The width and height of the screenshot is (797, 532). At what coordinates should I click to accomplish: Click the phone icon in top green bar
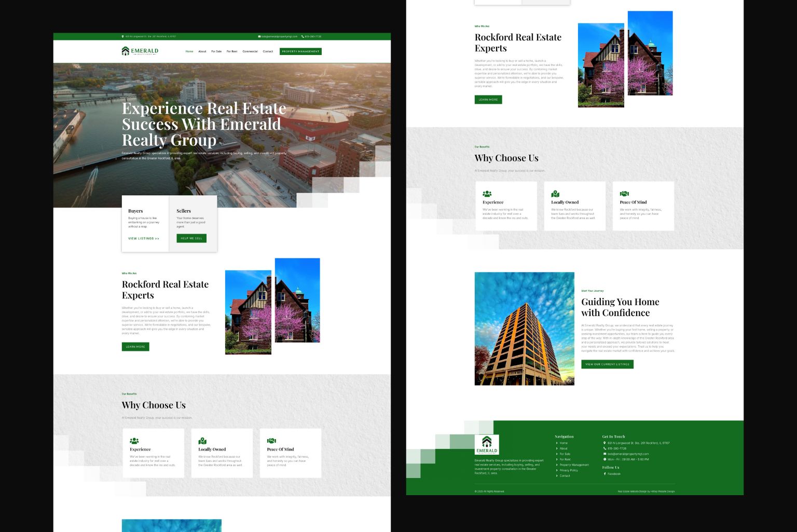(x=303, y=36)
